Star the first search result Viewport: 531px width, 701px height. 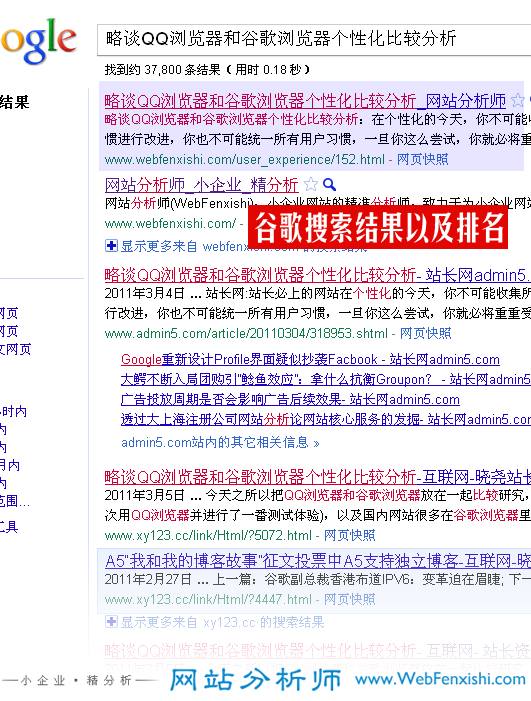pyautogui.click(x=518, y=100)
